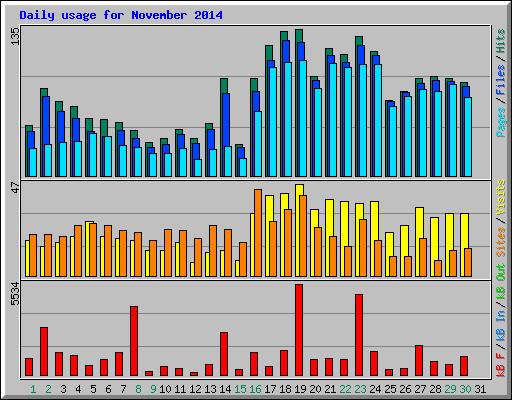
Task: Click day label 8 on the x-axis
Action: (x=138, y=389)
